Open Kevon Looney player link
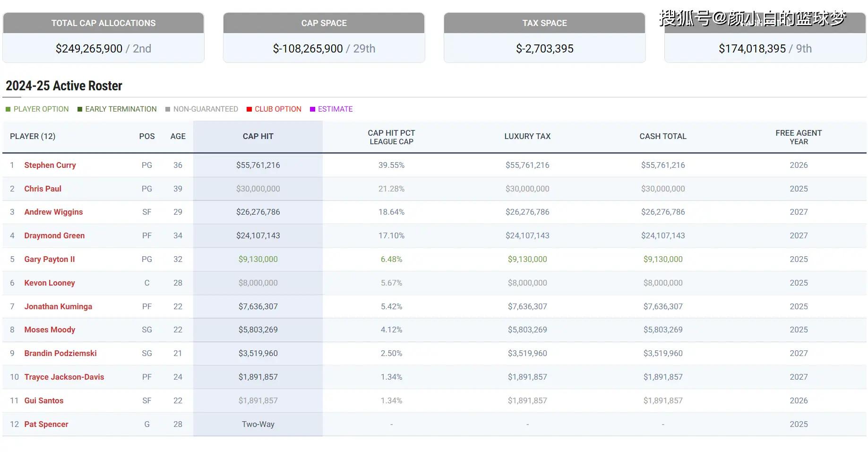 pyautogui.click(x=49, y=283)
